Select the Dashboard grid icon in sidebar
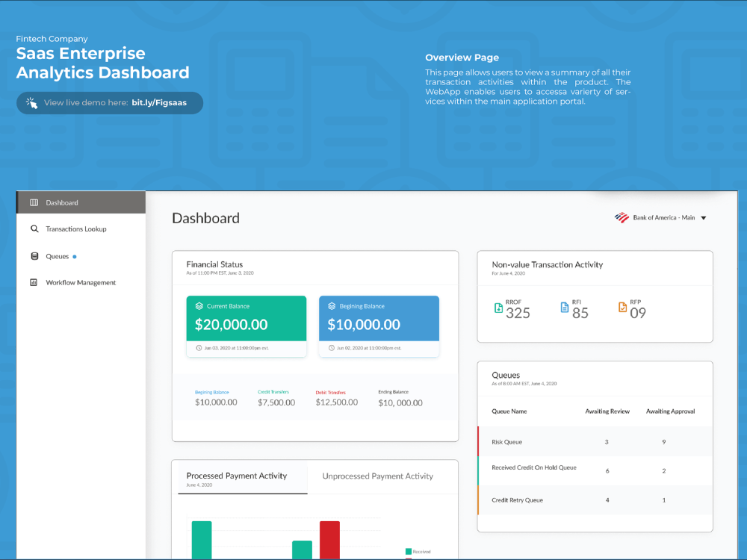 click(x=34, y=202)
